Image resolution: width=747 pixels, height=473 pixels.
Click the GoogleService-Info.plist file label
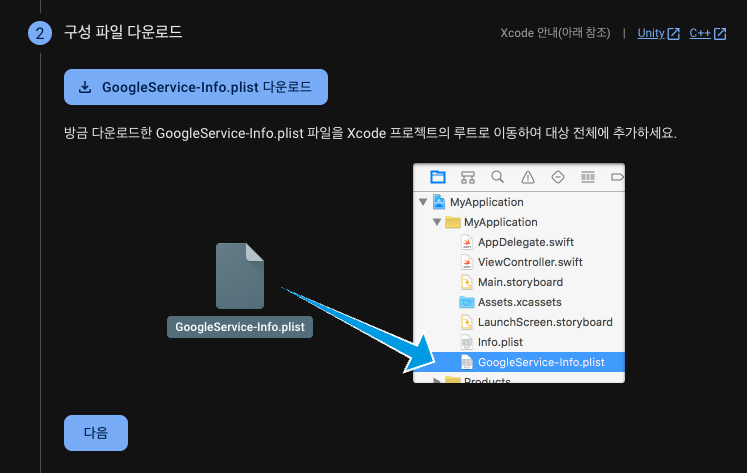pos(240,327)
